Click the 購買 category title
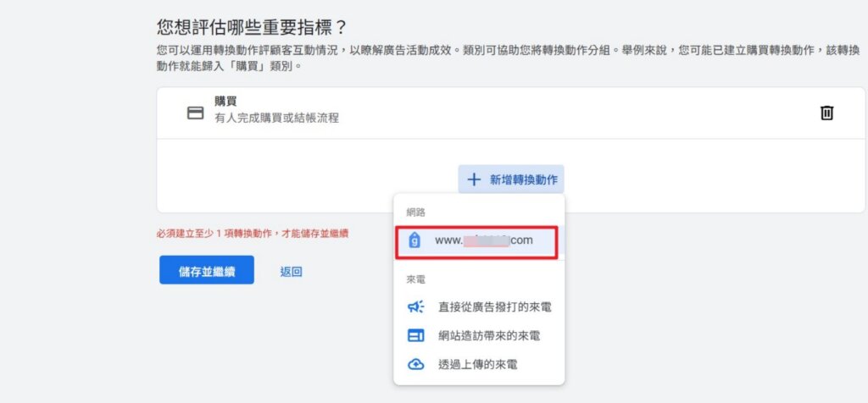The height and width of the screenshot is (403, 868). 225,102
